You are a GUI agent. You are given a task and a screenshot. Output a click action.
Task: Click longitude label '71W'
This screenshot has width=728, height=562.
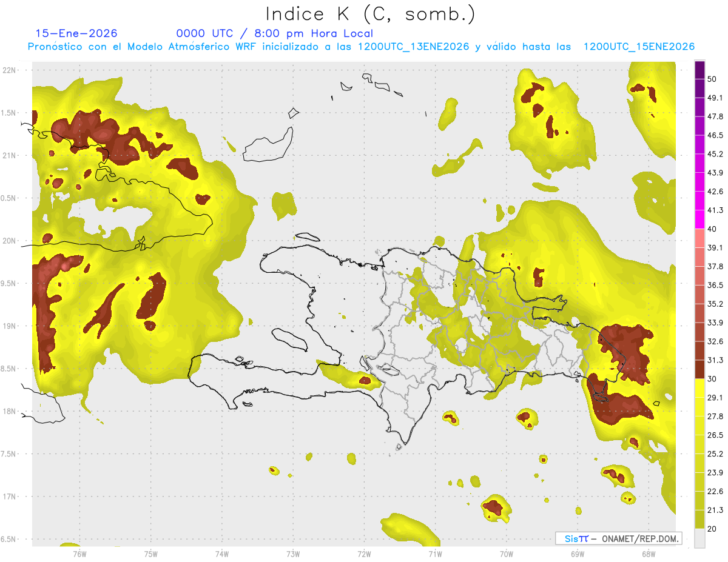coord(435,554)
